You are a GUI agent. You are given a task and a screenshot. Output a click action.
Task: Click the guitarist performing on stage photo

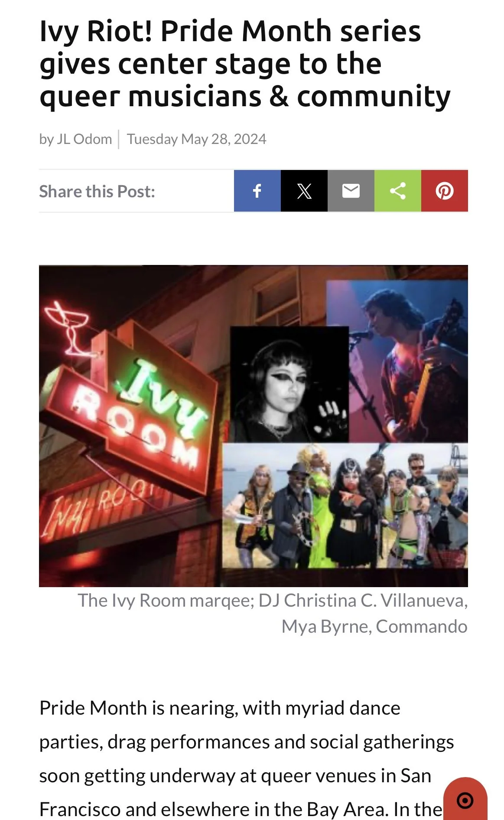pos(397,361)
